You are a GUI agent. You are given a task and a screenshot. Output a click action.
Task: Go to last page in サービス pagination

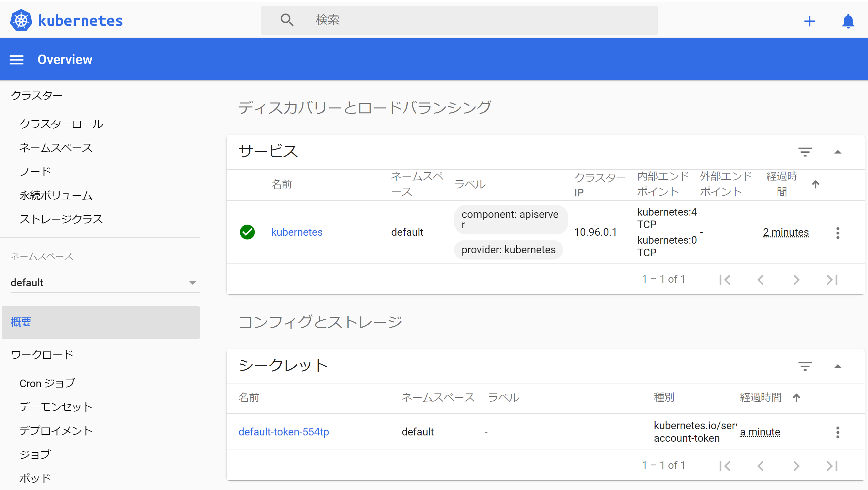pos(832,279)
